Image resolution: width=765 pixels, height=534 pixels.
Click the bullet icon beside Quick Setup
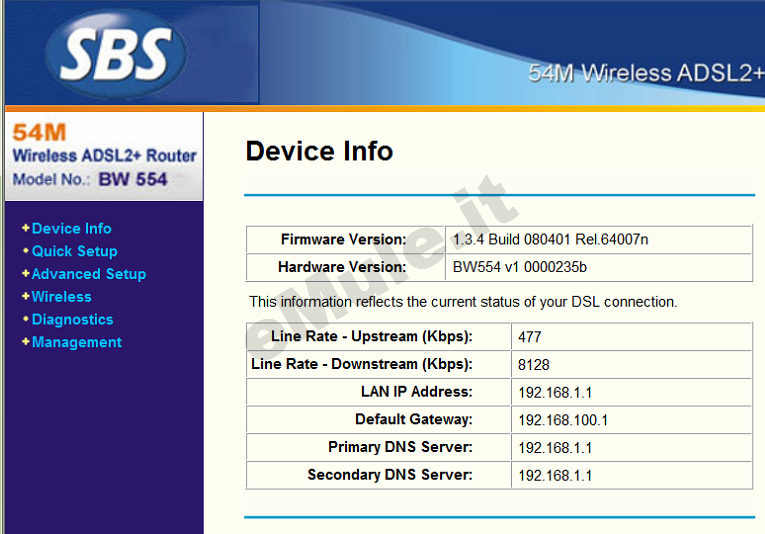(26, 251)
